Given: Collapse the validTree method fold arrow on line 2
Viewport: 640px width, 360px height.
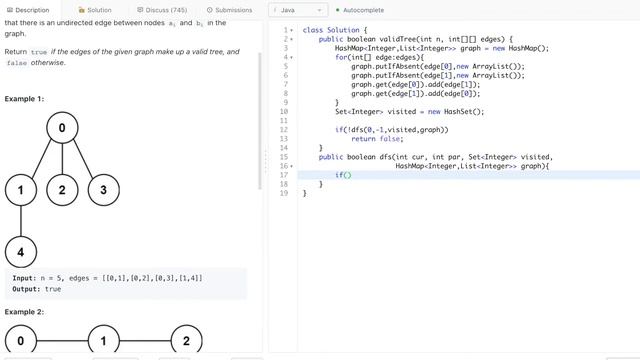Looking at the screenshot, I should 291,39.
